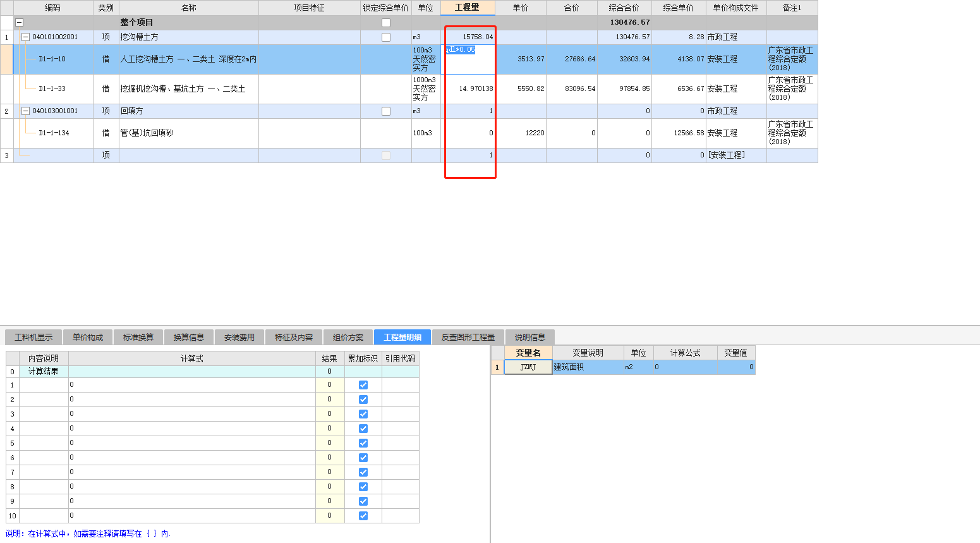The width and height of the screenshot is (980, 543).
Task: Edit the qdl*0.05 quantity input
Action: 468,59
